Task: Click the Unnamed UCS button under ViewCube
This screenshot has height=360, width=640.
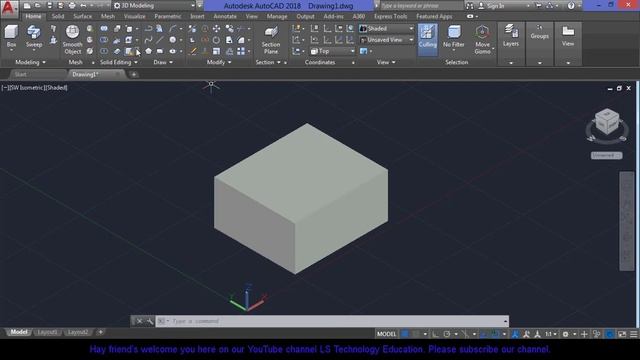Action: pyautogui.click(x=607, y=156)
